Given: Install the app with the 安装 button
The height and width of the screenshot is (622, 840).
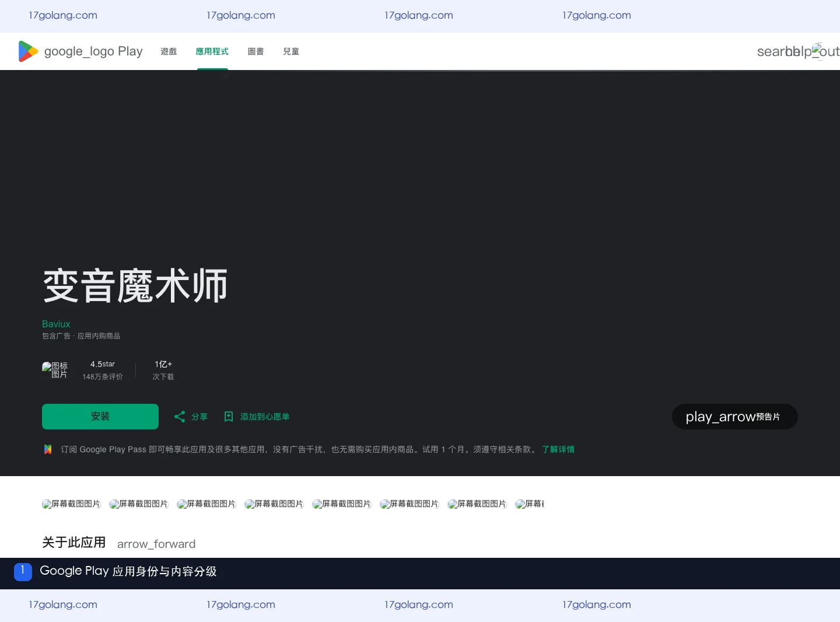Looking at the screenshot, I should [100, 417].
